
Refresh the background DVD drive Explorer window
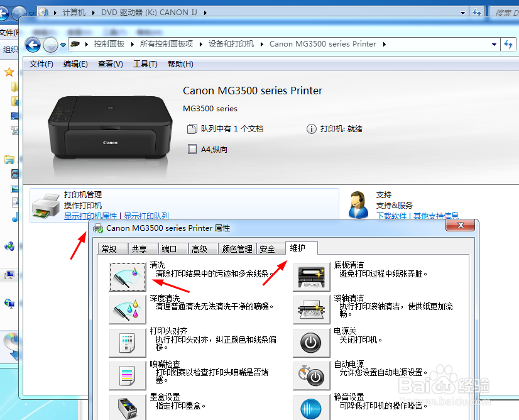tap(477, 12)
